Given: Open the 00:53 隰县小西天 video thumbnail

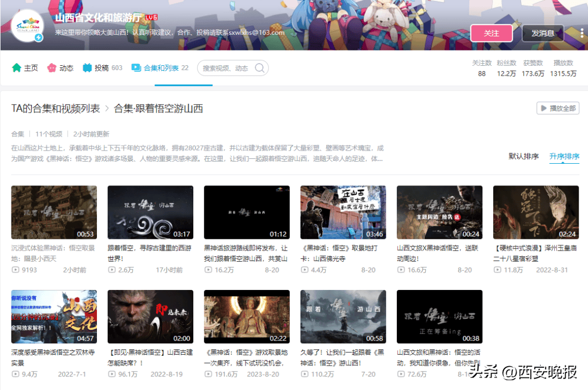Looking at the screenshot, I should pyautogui.click(x=54, y=213).
